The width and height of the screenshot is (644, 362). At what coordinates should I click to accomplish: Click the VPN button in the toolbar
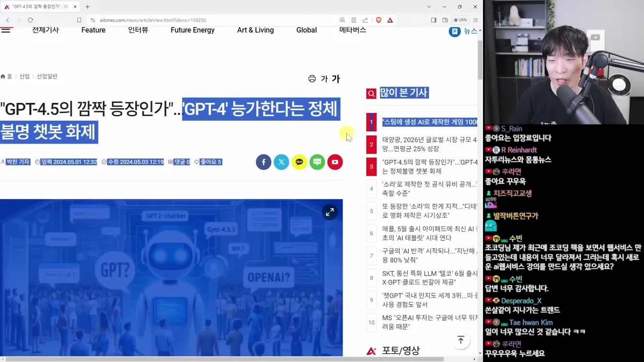(460, 20)
